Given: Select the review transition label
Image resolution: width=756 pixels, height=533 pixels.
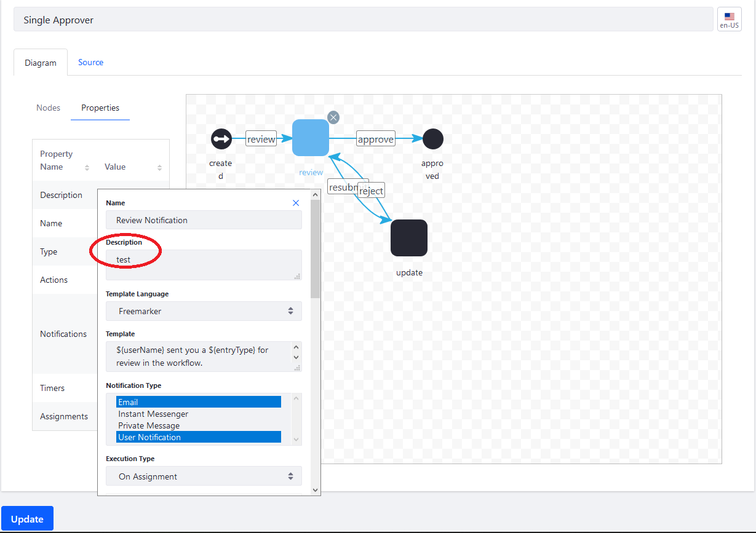Looking at the screenshot, I should [261, 139].
